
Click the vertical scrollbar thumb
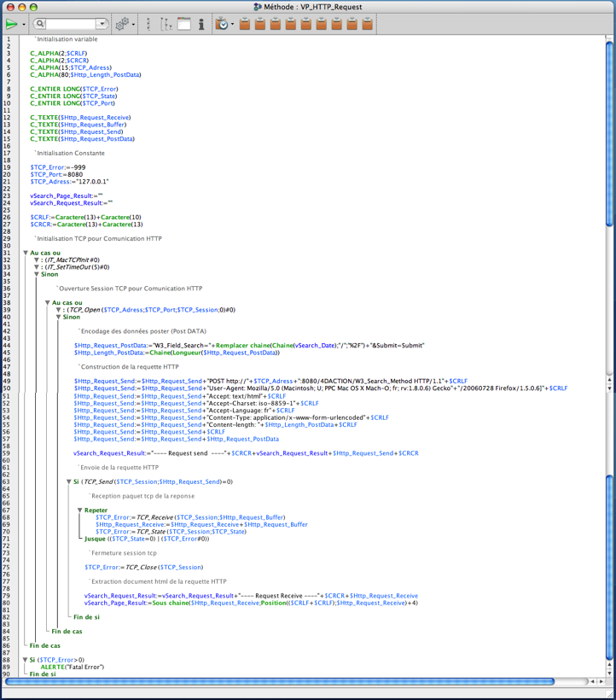pyautogui.click(x=609, y=128)
